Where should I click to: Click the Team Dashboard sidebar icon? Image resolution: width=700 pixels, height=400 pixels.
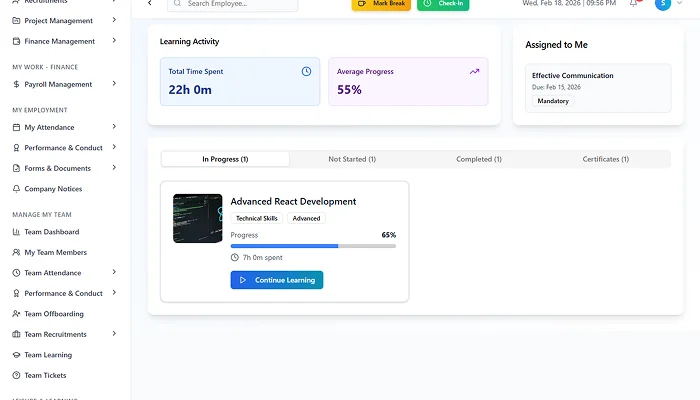point(16,232)
